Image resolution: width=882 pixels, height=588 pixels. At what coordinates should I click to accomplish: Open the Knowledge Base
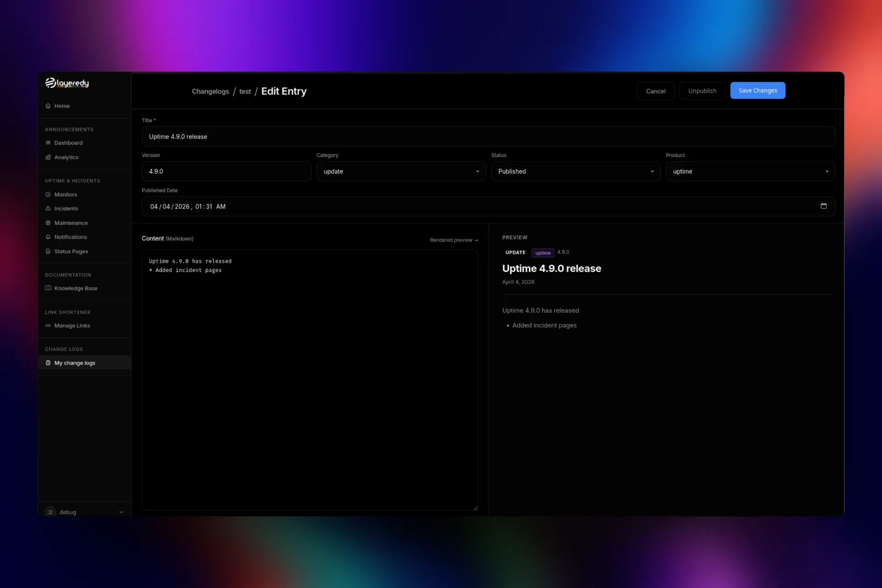[76, 288]
